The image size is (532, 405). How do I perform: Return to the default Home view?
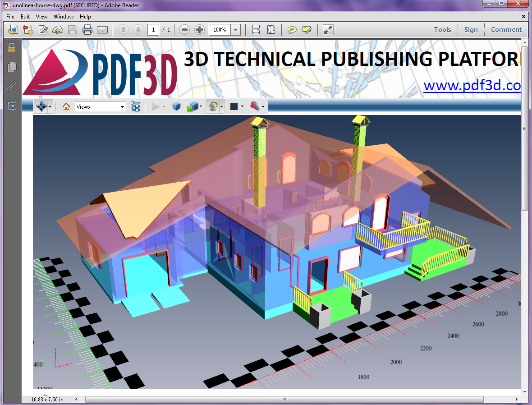click(x=75, y=106)
